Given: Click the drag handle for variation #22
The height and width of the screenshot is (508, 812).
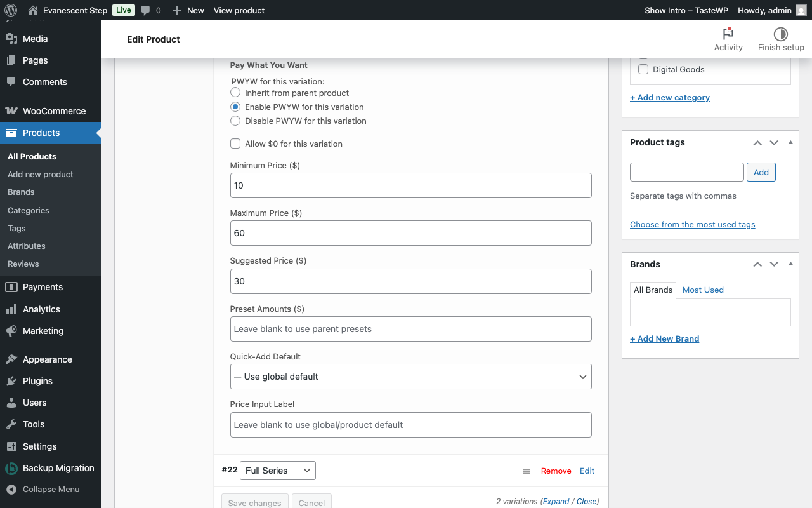Looking at the screenshot, I should [x=527, y=471].
